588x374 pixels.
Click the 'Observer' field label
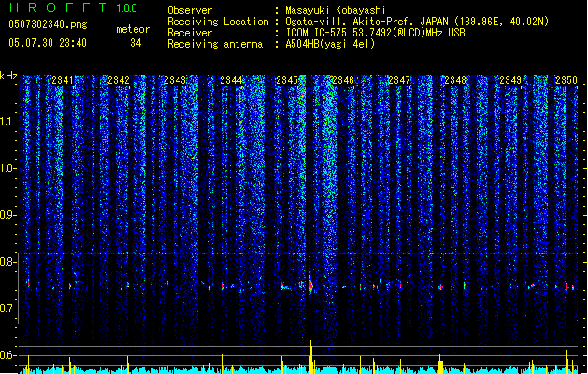point(190,10)
